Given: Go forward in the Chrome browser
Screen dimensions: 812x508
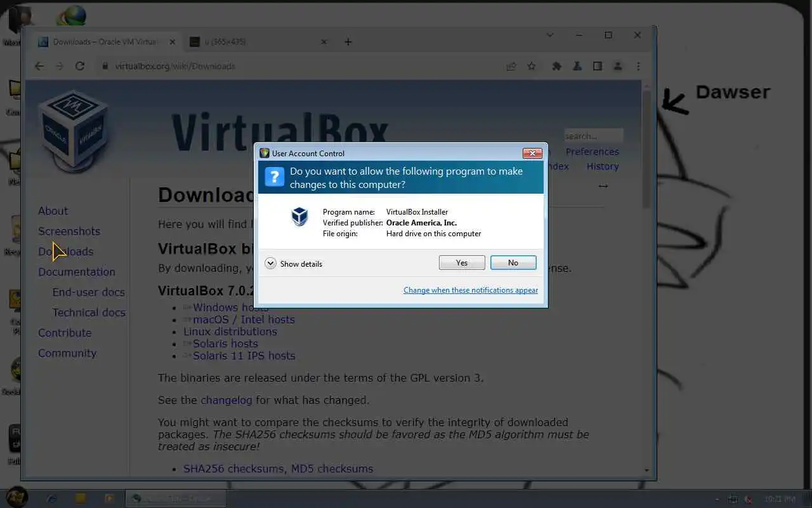Looking at the screenshot, I should [x=60, y=66].
